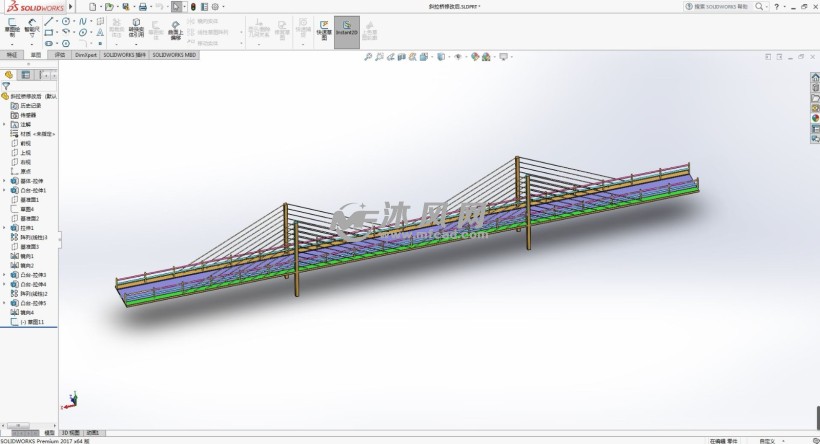This screenshot has height=444, width=820.
Task: Select the Slot sketch tool
Action: click(x=49, y=43)
